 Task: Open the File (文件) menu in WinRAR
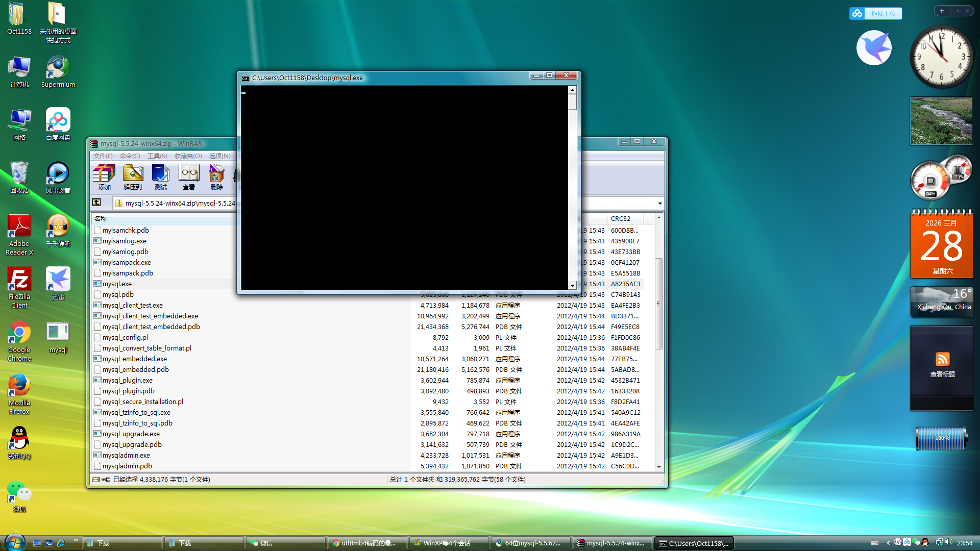(103, 156)
